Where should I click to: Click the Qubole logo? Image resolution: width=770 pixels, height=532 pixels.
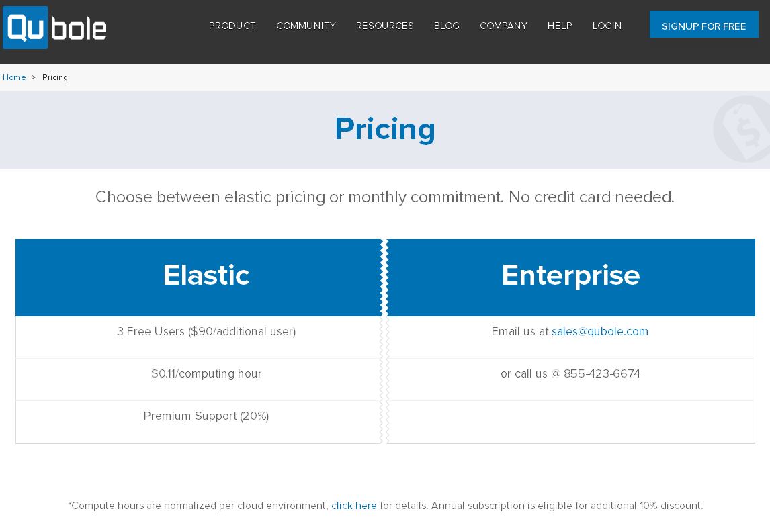55,28
